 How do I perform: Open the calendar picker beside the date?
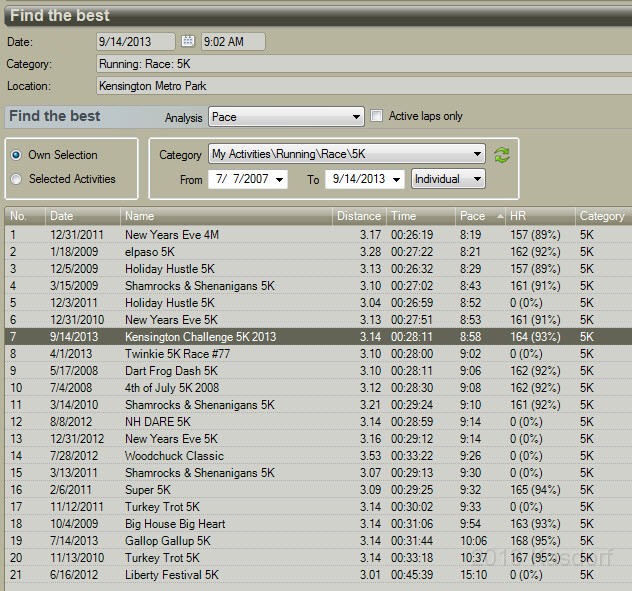pyautogui.click(x=188, y=41)
